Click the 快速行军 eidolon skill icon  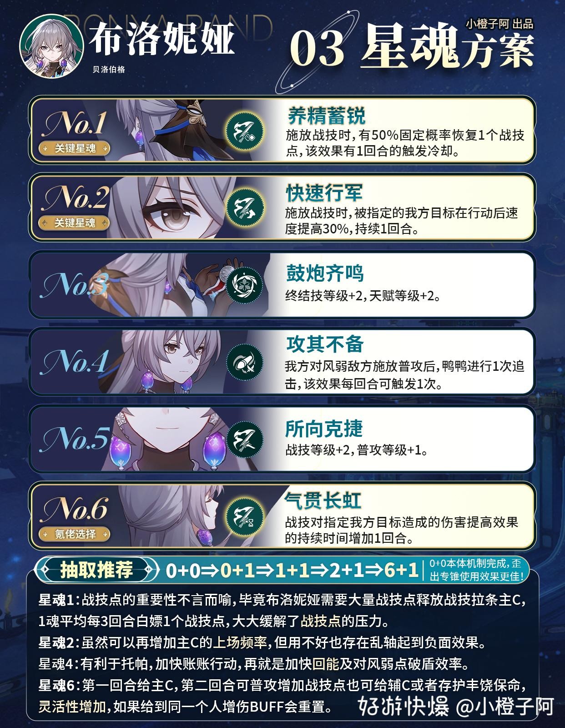click(x=246, y=206)
